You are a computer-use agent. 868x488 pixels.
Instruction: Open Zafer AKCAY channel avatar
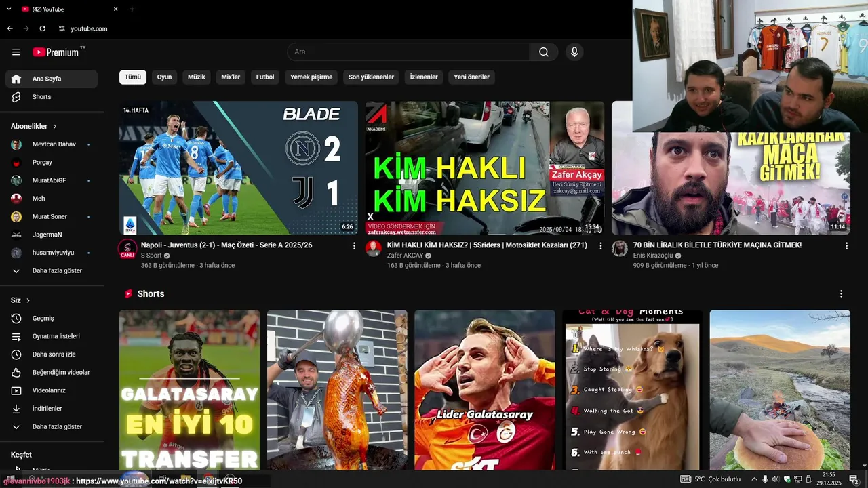pos(374,249)
